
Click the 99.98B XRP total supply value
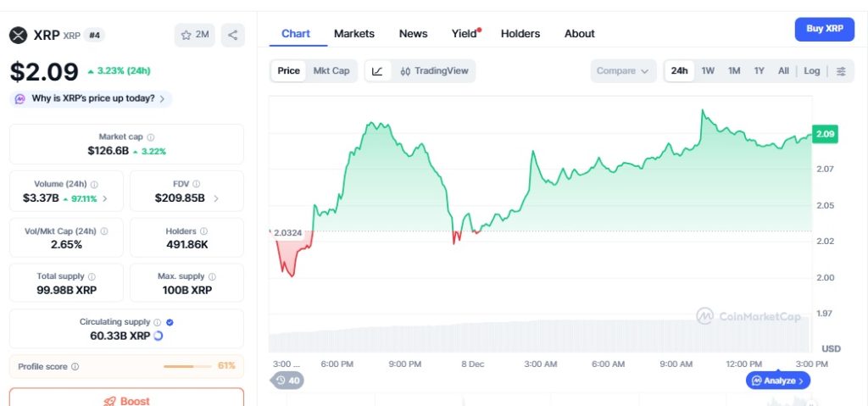click(x=66, y=290)
